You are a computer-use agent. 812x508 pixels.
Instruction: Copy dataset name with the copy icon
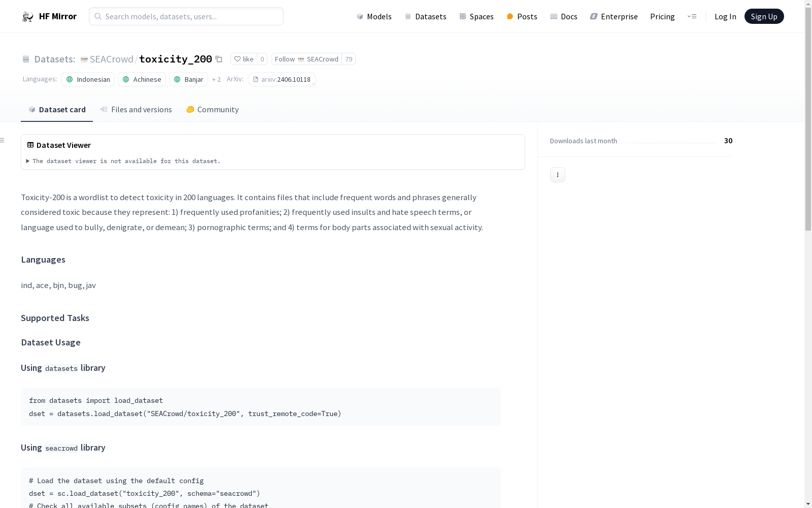[x=219, y=59]
